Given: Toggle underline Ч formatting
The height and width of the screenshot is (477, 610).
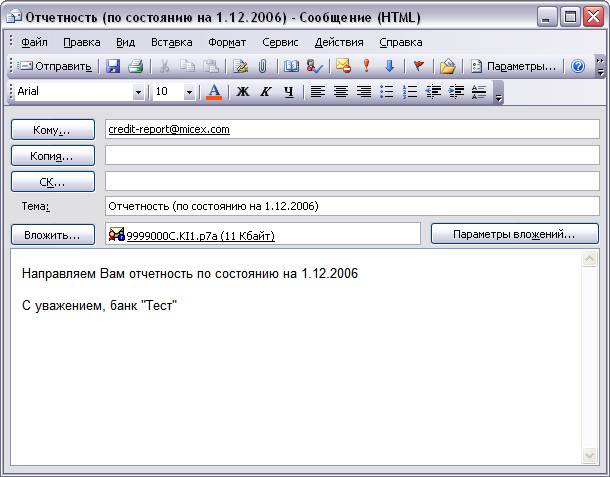Looking at the screenshot, I should [288, 92].
